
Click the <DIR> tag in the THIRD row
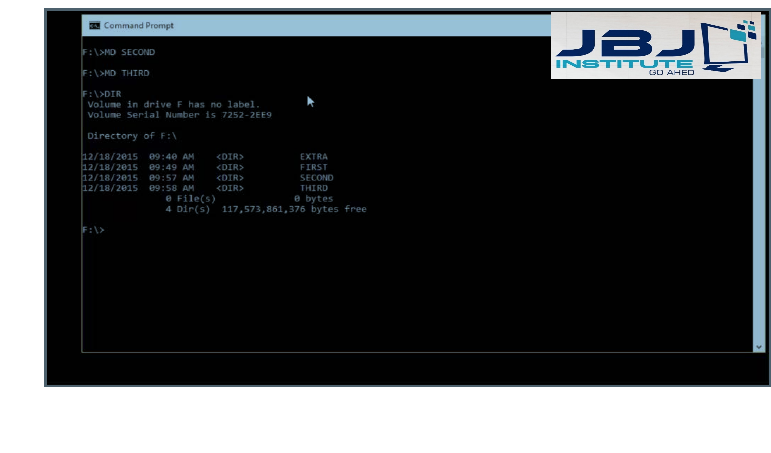point(230,188)
